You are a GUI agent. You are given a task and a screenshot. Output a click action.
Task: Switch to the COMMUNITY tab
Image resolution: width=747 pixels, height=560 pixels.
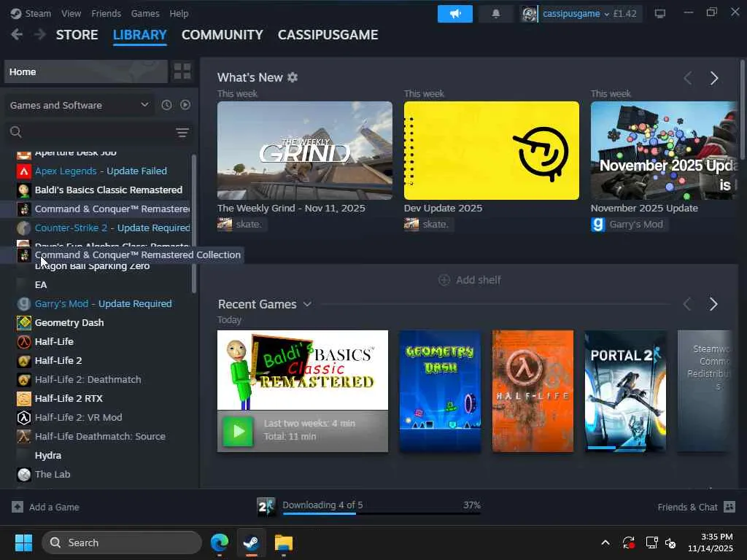click(222, 35)
